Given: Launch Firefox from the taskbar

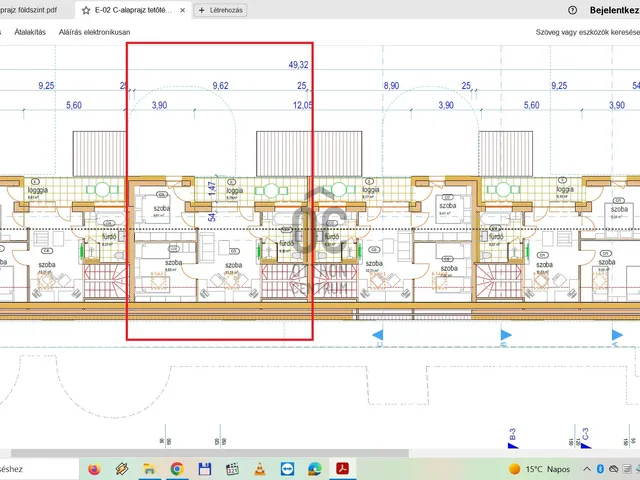Looking at the screenshot, I should tap(94, 469).
